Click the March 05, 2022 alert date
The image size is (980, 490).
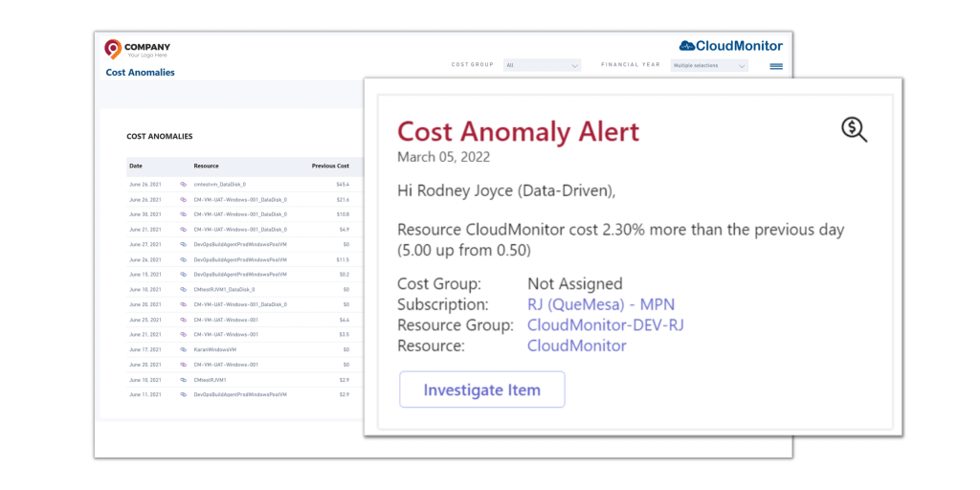tap(444, 157)
